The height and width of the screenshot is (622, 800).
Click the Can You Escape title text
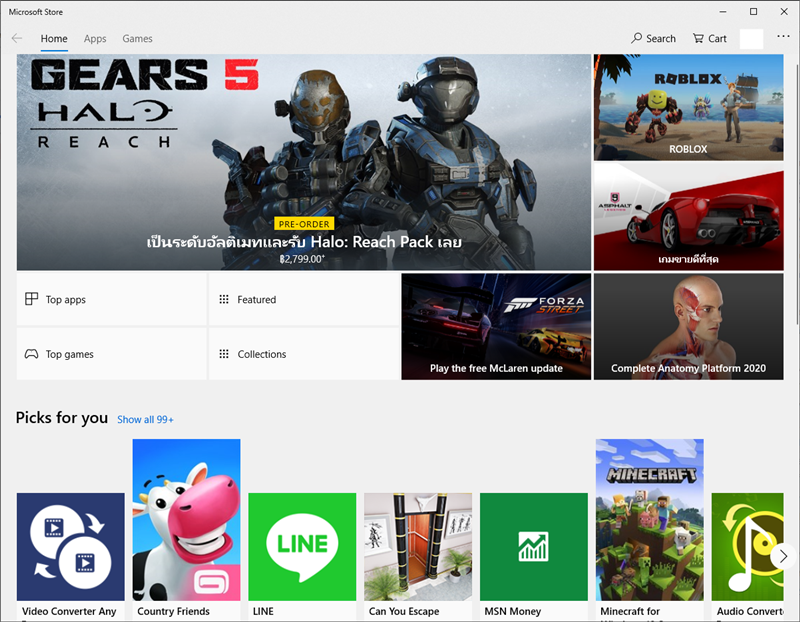tap(404, 611)
